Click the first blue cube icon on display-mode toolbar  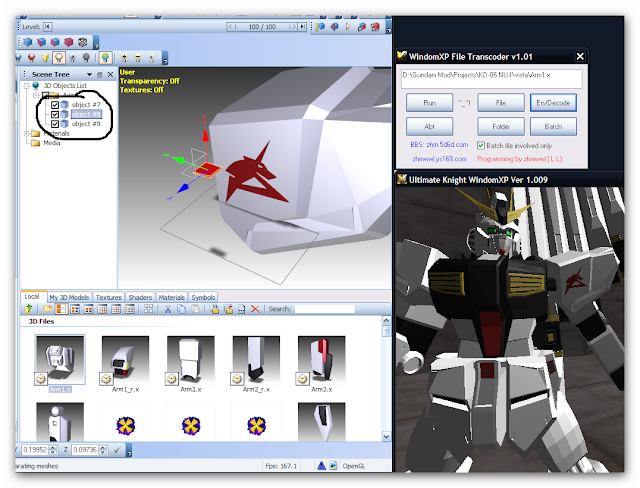pos(28,42)
